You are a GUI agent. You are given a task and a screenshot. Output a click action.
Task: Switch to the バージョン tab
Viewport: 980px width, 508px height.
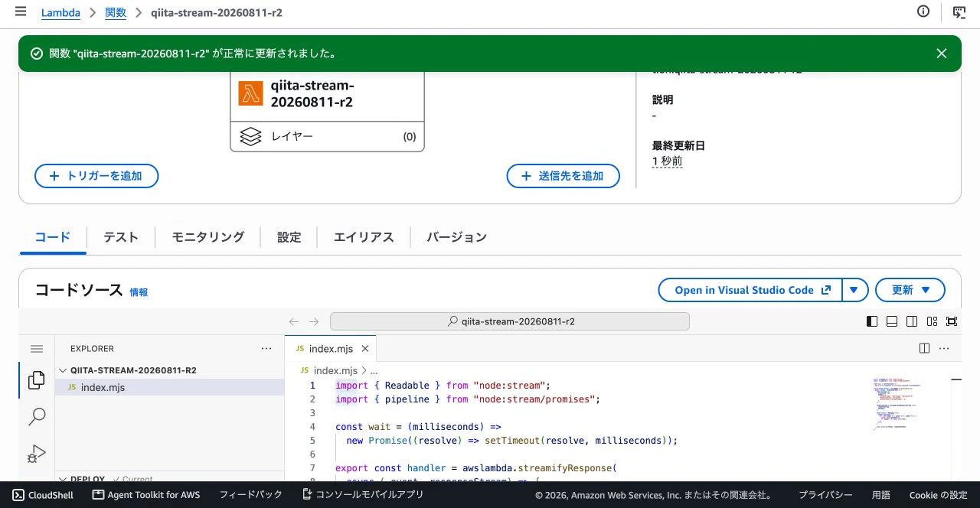pyautogui.click(x=456, y=237)
